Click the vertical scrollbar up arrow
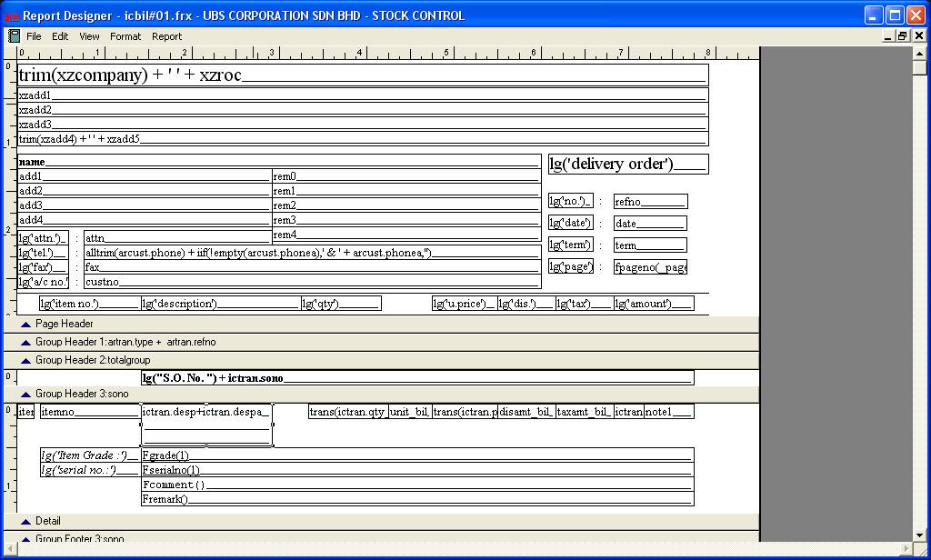 (x=919, y=53)
